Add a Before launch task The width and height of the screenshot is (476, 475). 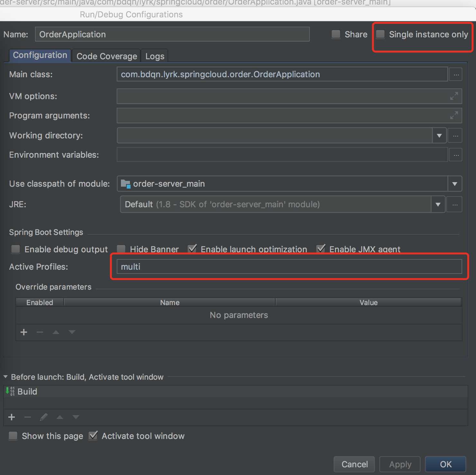tap(12, 417)
